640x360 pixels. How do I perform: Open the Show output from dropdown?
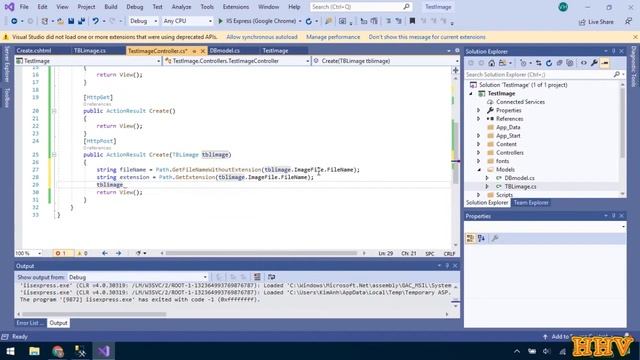coord(138,277)
